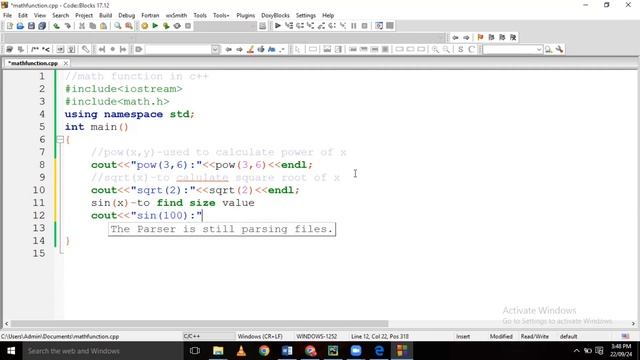Click the right arrow of the horizontal scrollbar
This screenshot has height=360, width=640.
click(x=633, y=324)
